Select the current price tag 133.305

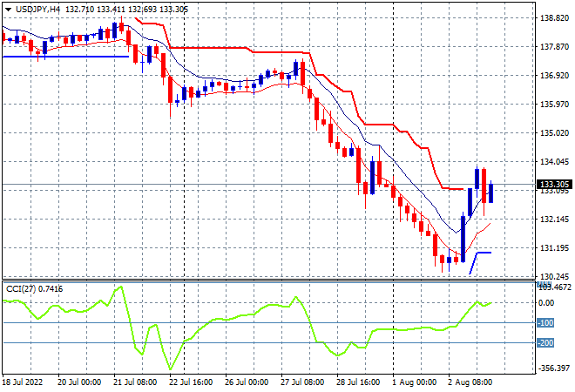554,185
